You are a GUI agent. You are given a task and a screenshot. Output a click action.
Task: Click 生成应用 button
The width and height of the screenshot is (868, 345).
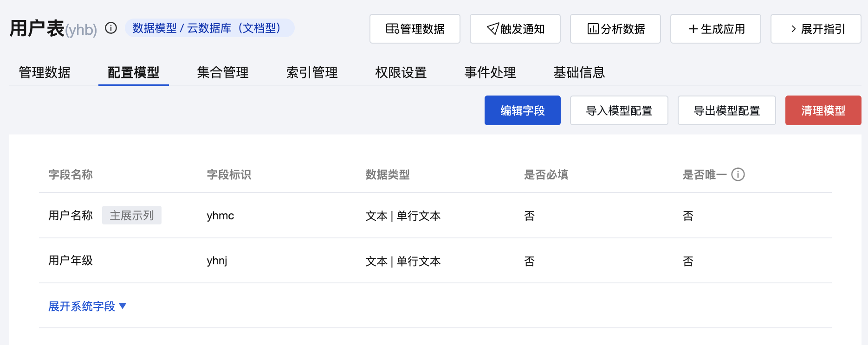716,29
